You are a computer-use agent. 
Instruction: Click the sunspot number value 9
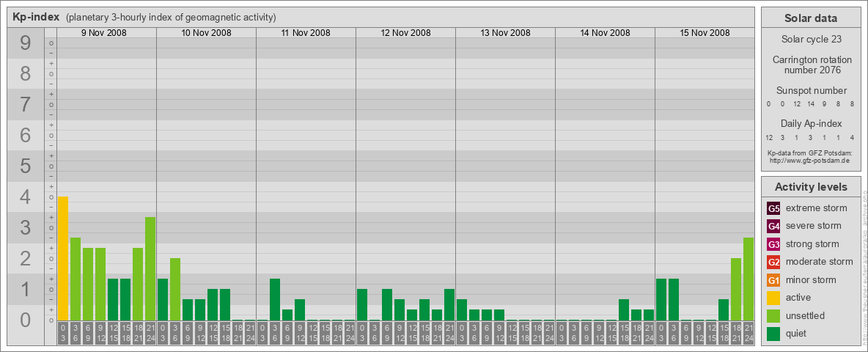point(824,104)
